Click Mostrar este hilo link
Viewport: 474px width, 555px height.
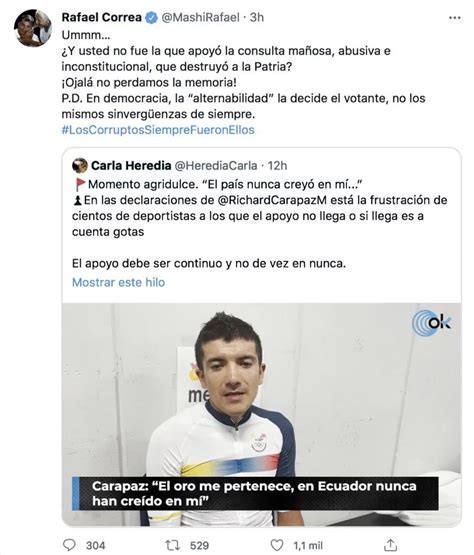coord(119,282)
